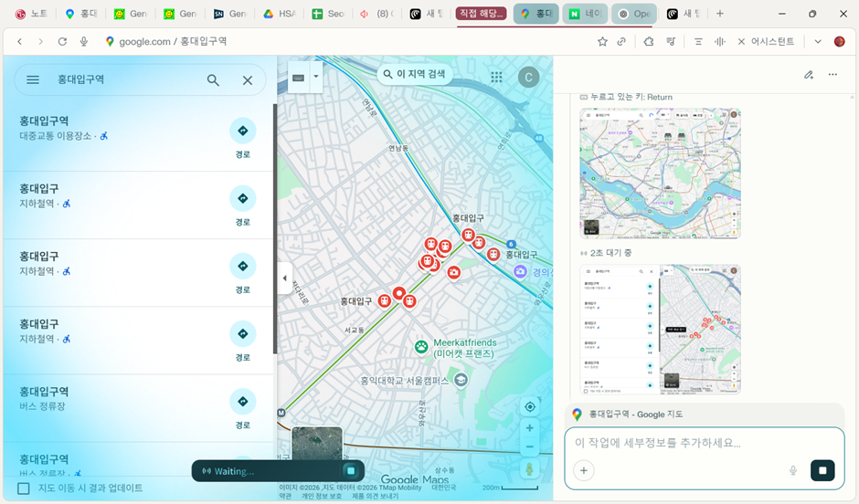Go forward in browser history
859x504 pixels.
(x=40, y=42)
